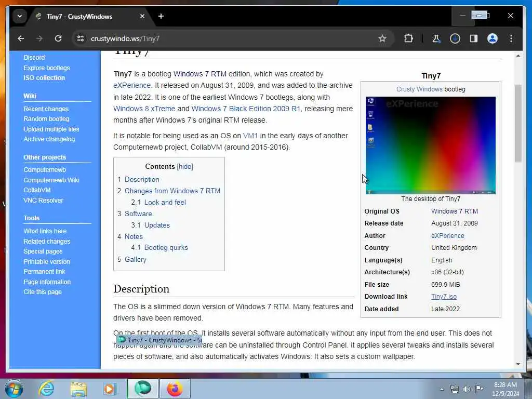Go back using the browser back arrow
Viewport: 532px width, 399px height.
coord(21,38)
